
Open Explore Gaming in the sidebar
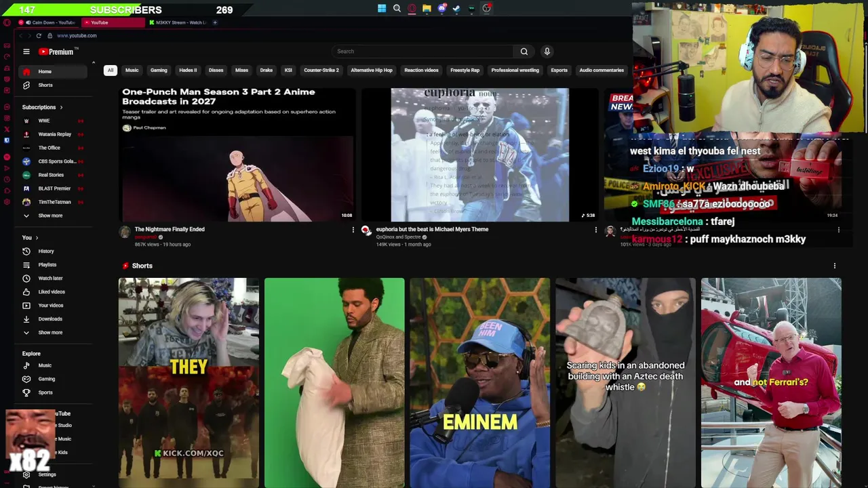point(53,379)
